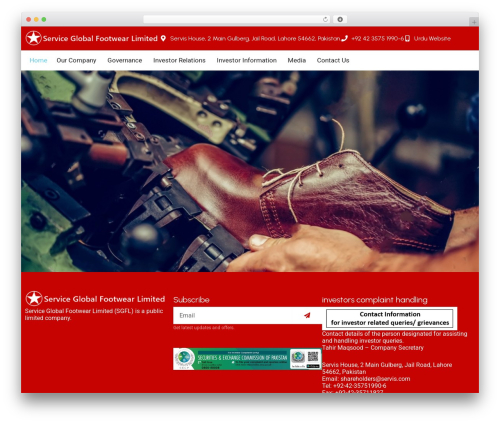Open a new browser tab with the plus button
The height and width of the screenshot is (423, 500).
(x=474, y=22)
